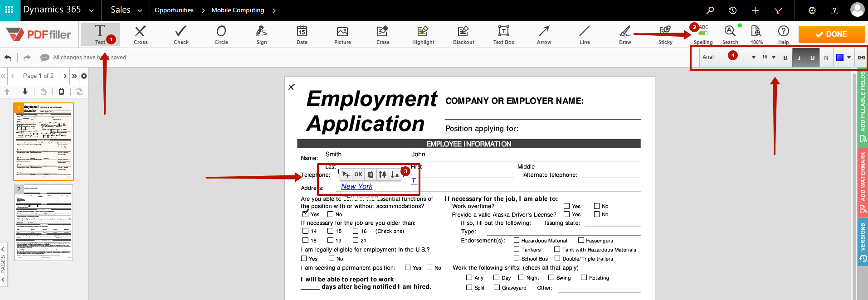Increase text size on field toolbar

point(383,174)
